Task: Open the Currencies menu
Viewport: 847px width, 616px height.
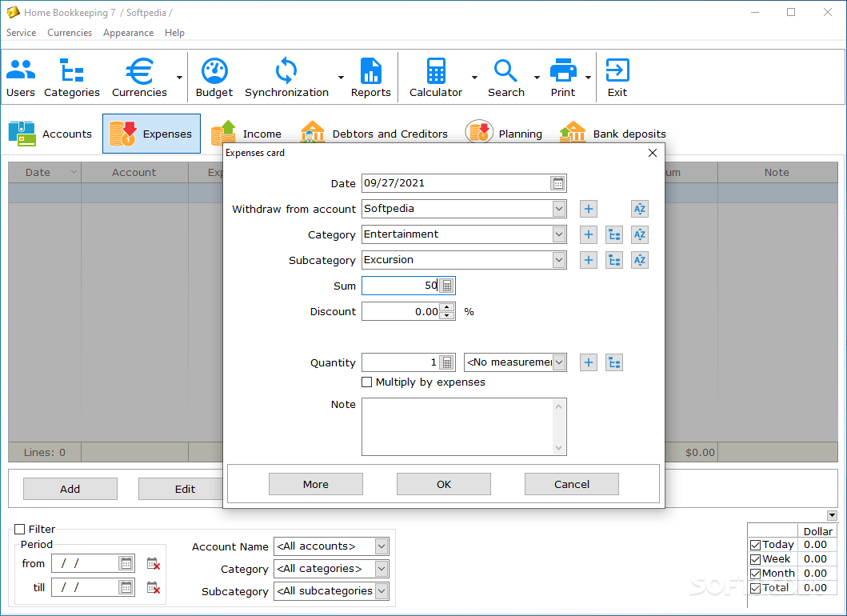Action: pos(70,33)
